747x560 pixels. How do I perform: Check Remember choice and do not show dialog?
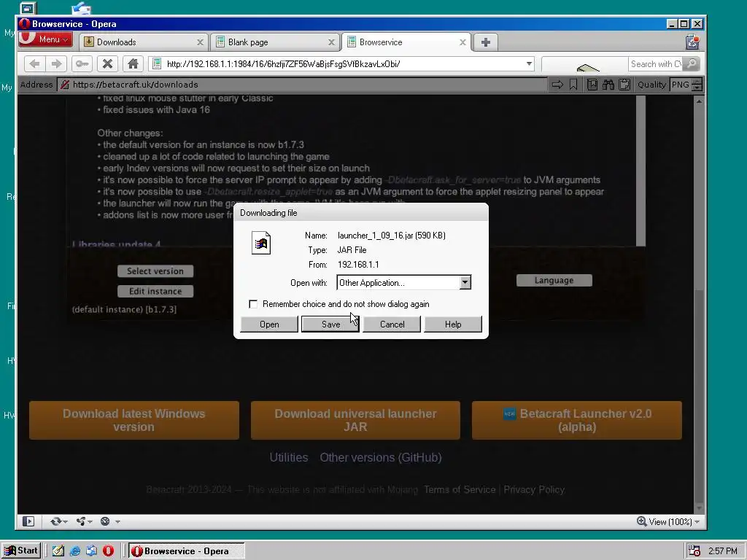[x=253, y=304]
